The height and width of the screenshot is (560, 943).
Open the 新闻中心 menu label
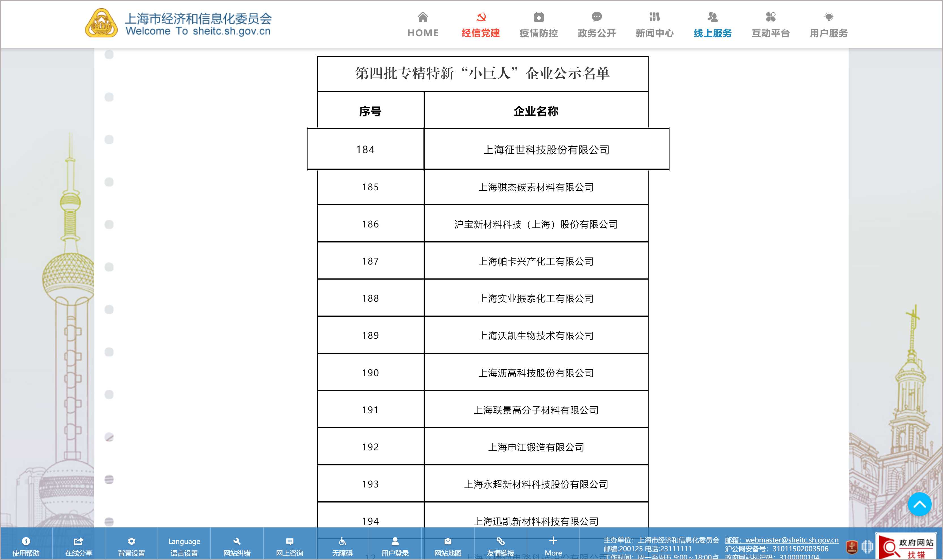point(655,33)
